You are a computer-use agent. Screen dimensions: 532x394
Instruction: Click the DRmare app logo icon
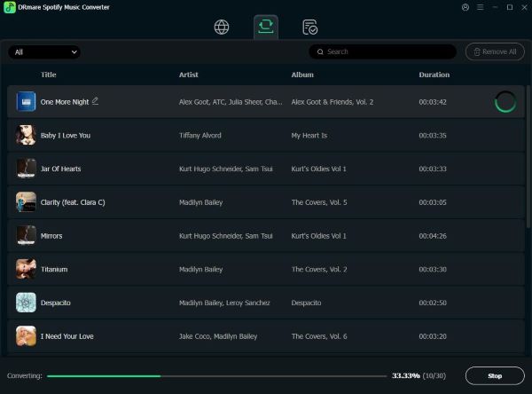pos(10,7)
